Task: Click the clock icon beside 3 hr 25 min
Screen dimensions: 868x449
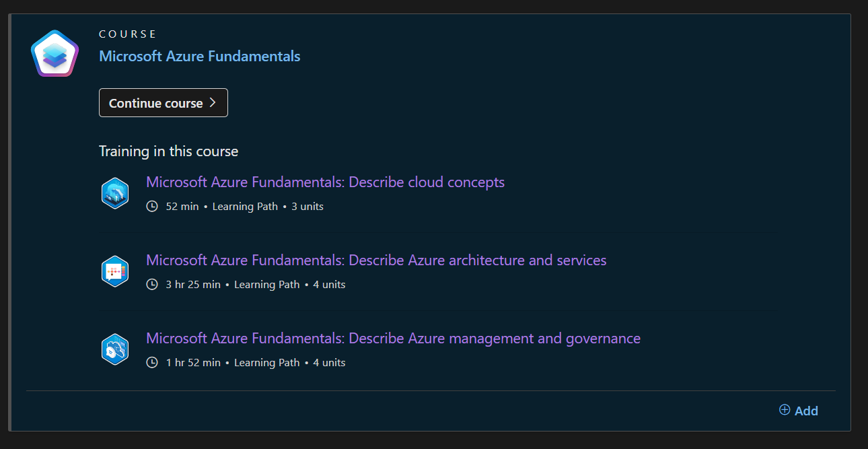Action: coord(152,285)
